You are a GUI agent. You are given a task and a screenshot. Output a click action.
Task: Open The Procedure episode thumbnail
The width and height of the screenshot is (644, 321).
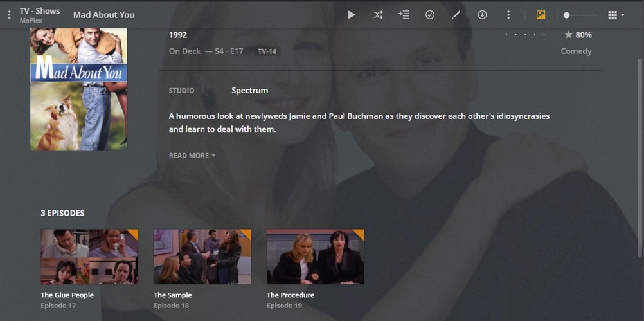(x=316, y=257)
